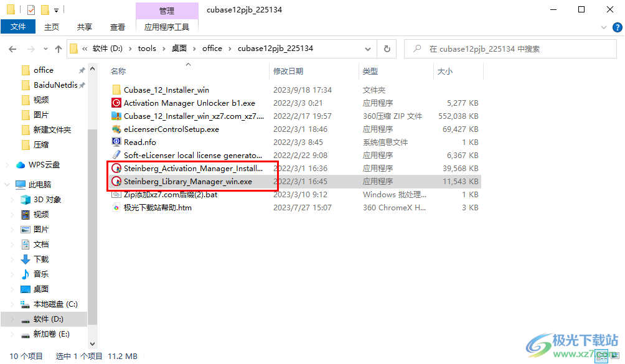Select the 极光下载站帮助.htm file icon
Screen dimensions: 625x364
pyautogui.click(x=116, y=207)
